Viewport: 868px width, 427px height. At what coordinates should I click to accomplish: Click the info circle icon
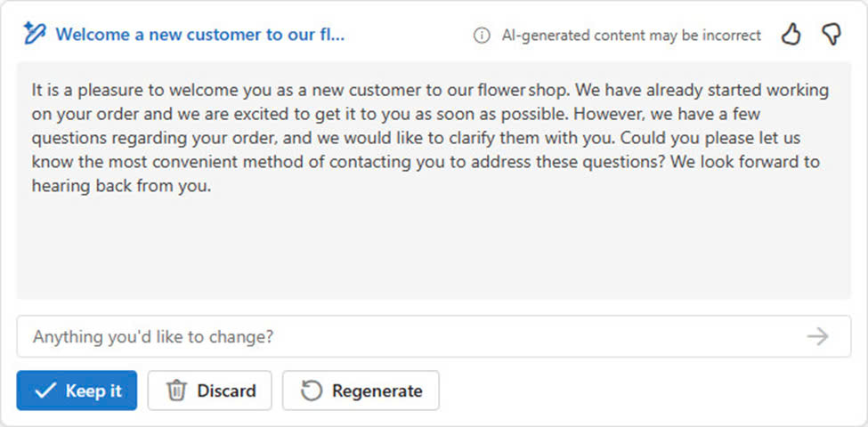(x=482, y=36)
